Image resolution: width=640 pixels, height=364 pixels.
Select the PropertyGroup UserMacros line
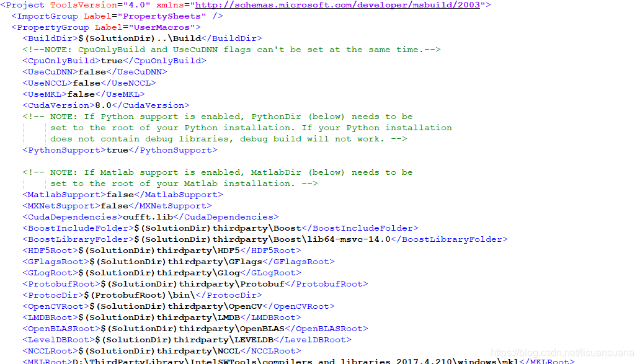106,27
